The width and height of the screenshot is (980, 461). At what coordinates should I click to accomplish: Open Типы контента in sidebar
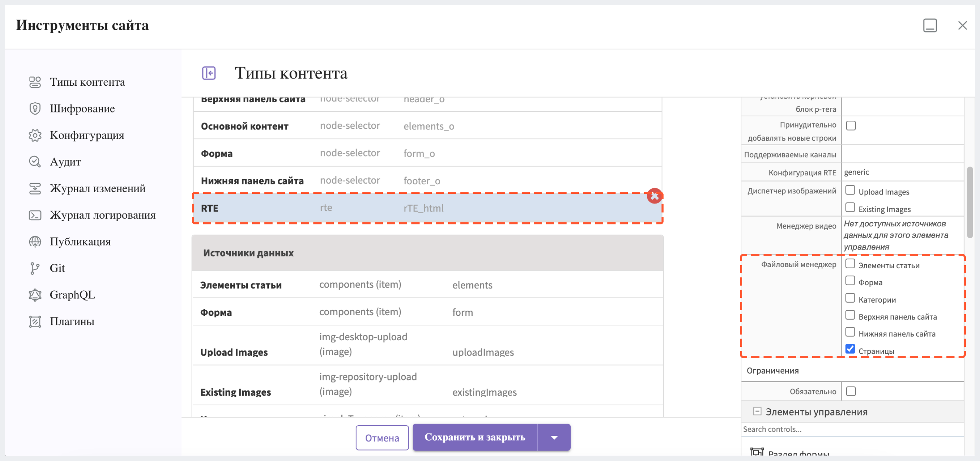87,82
